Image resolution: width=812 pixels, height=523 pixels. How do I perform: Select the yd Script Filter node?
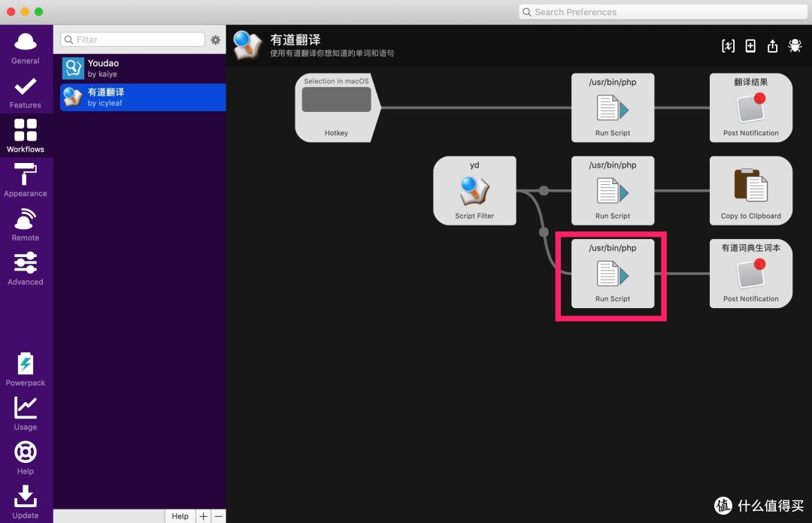point(474,191)
